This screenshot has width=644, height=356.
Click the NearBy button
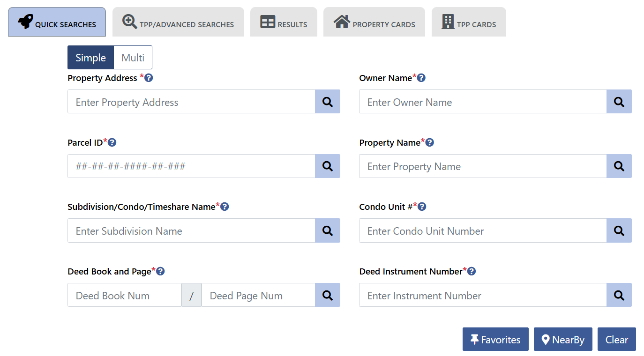[563, 340]
